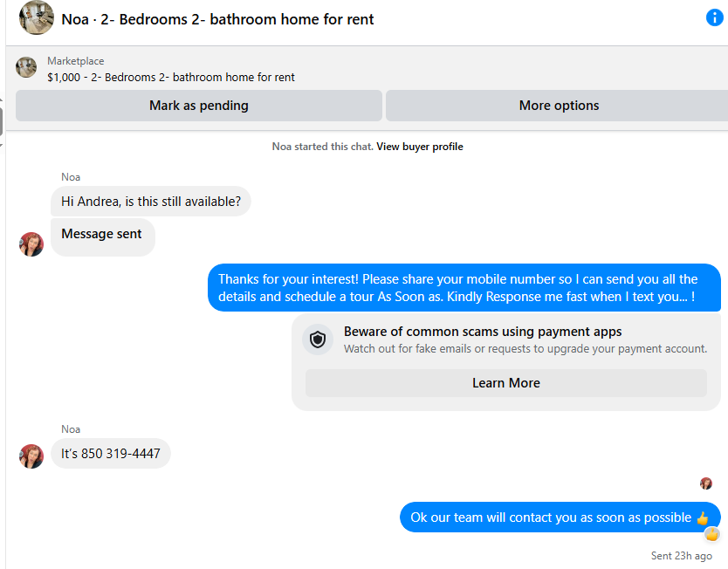The width and height of the screenshot is (728, 569).
Task: Click Noa's avatar beside Message sent
Action: (31, 244)
